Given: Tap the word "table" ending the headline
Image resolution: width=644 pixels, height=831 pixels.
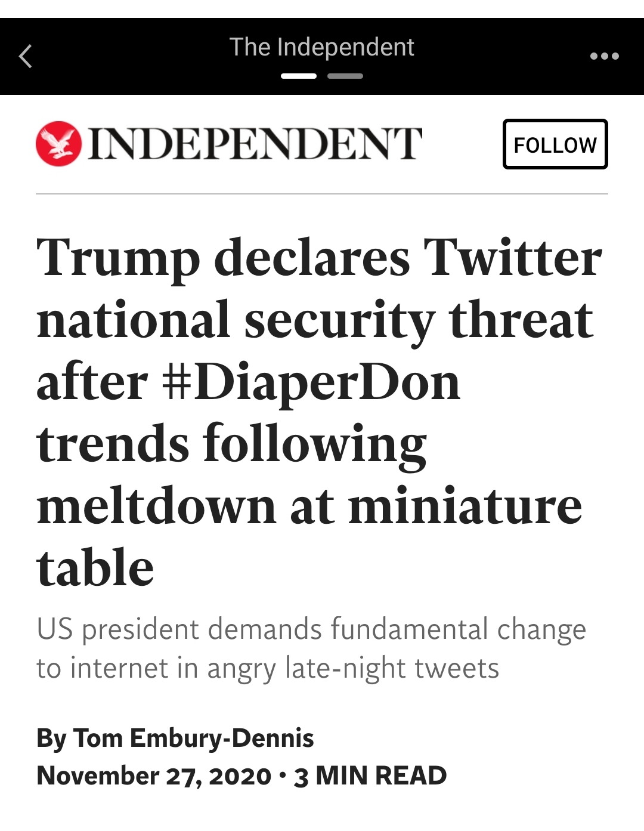Looking at the screenshot, I should click(x=95, y=568).
